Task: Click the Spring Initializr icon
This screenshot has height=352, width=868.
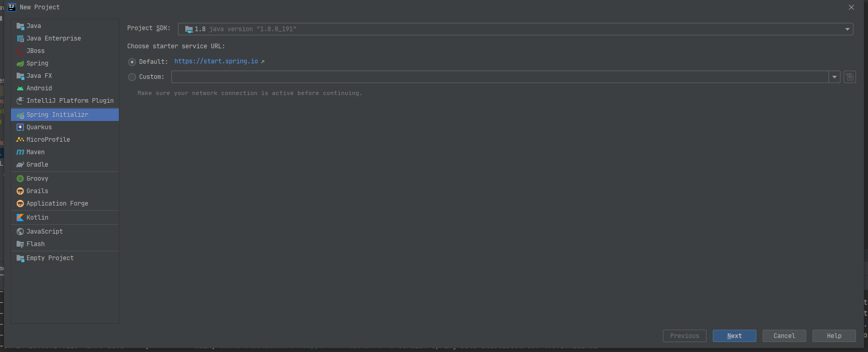Action: [20, 115]
